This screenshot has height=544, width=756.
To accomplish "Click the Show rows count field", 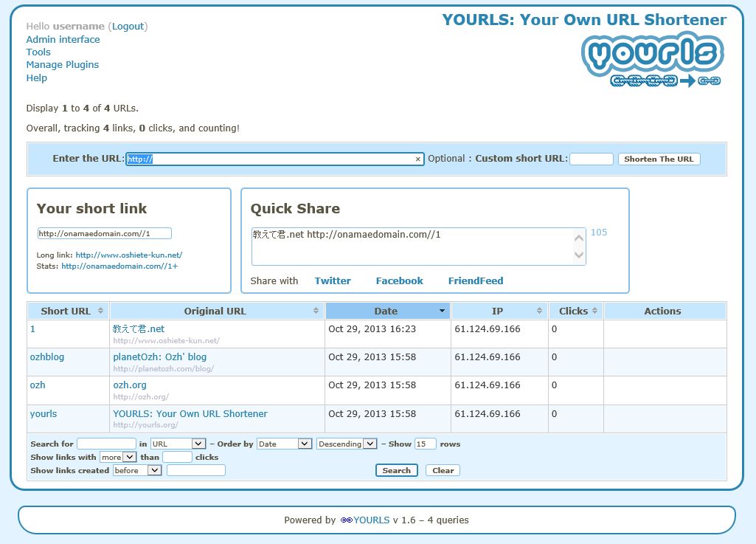I will pyautogui.click(x=426, y=444).
